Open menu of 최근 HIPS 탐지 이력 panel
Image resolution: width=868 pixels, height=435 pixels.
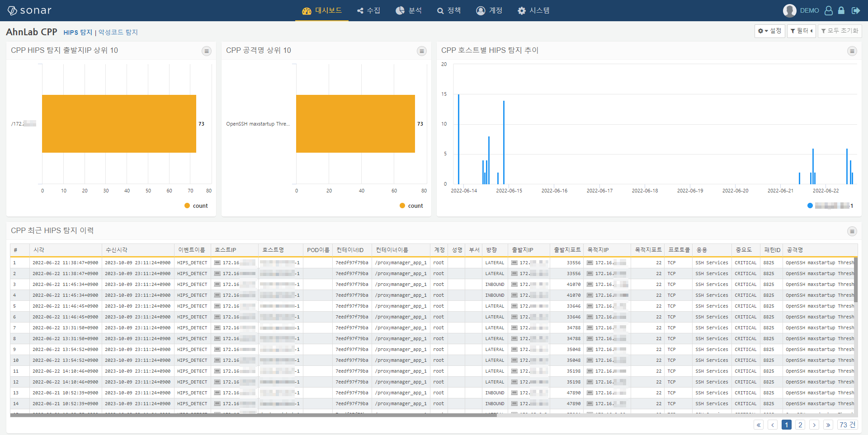click(852, 231)
